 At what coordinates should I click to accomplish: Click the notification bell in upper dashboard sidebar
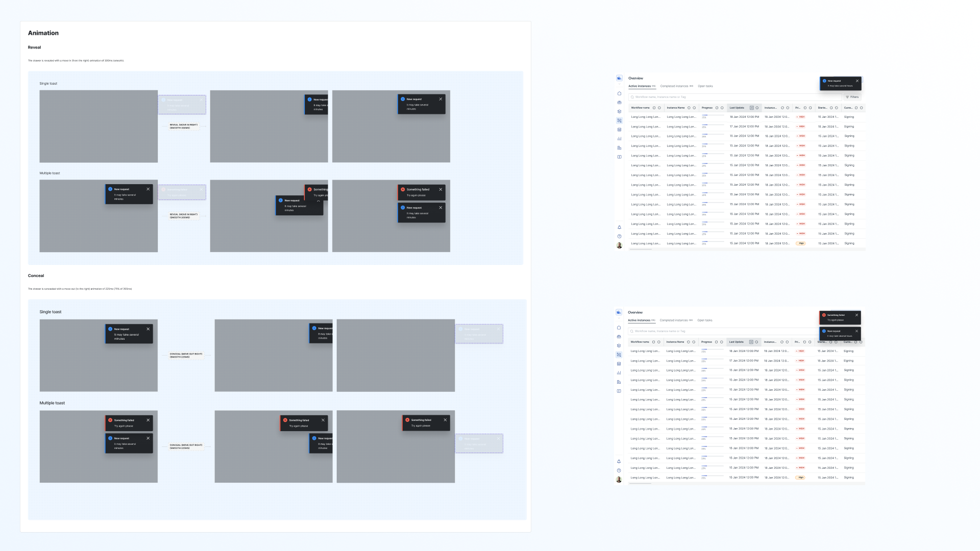coord(619,228)
